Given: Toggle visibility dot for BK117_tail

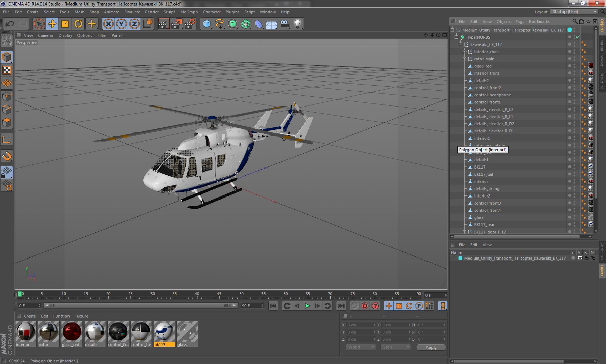Looking at the screenshot, I should tap(570, 174).
